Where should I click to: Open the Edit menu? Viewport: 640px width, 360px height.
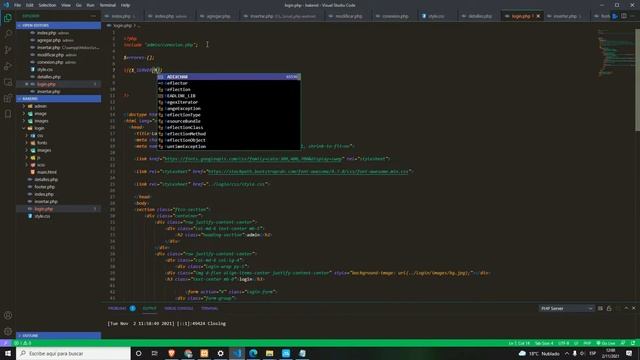pos(30,5)
